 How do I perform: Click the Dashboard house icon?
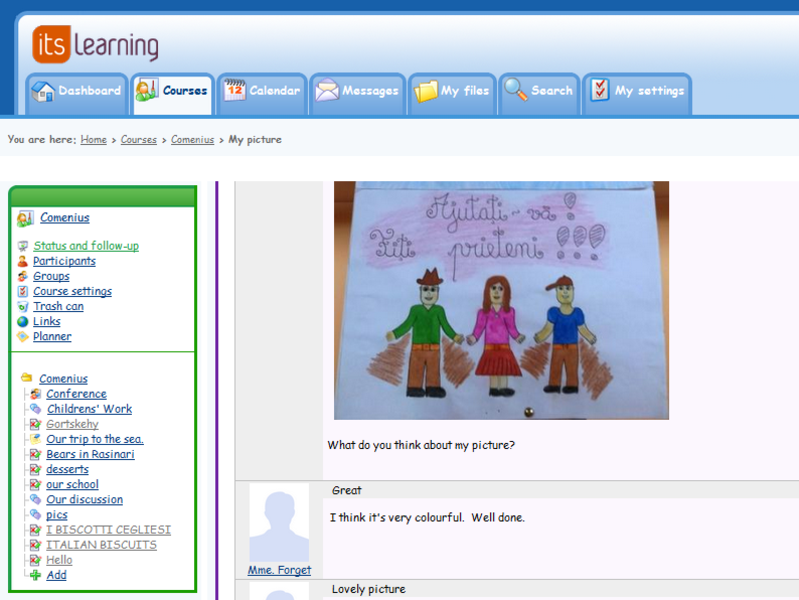[x=43, y=91]
